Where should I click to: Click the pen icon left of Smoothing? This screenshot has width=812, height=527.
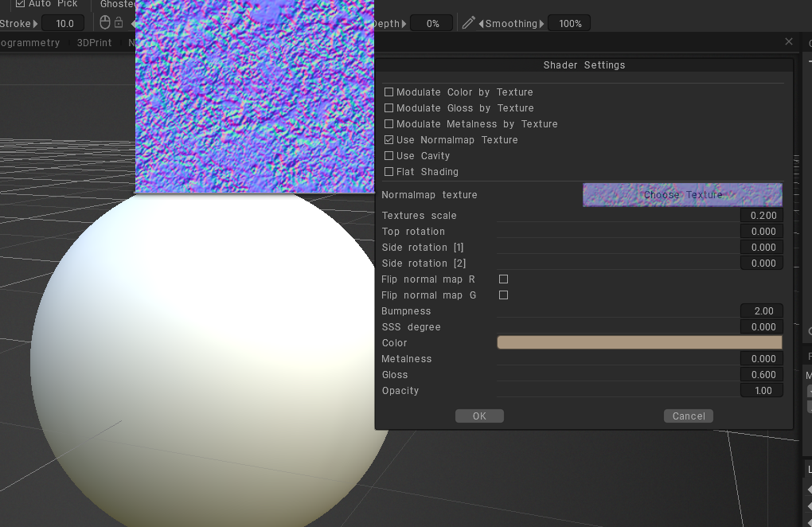point(469,23)
